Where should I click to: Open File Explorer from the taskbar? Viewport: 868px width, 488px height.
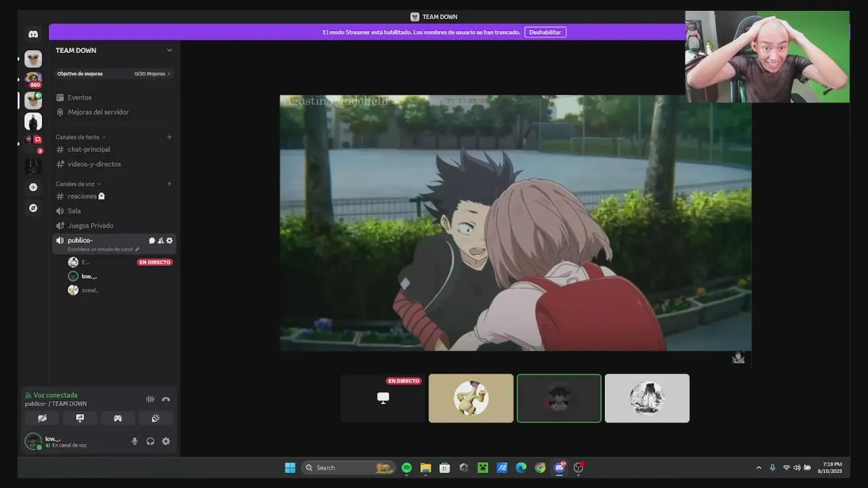[x=425, y=468]
